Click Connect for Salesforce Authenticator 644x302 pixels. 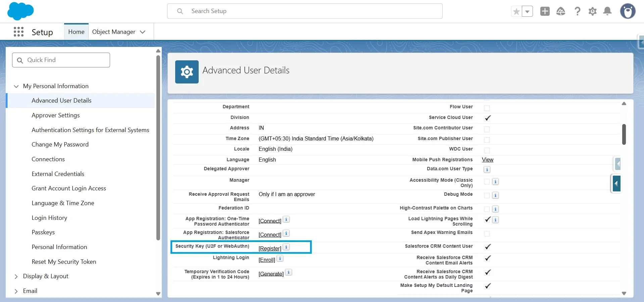(270, 235)
